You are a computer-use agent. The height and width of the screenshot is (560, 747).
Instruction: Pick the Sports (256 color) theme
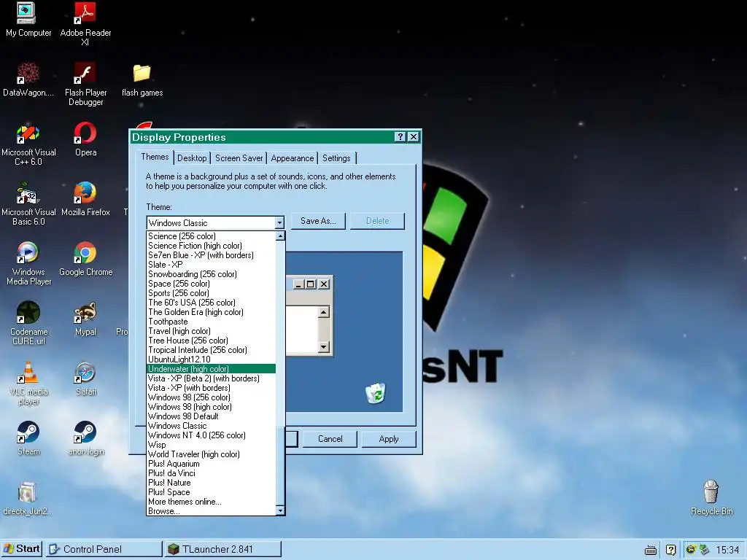point(211,293)
